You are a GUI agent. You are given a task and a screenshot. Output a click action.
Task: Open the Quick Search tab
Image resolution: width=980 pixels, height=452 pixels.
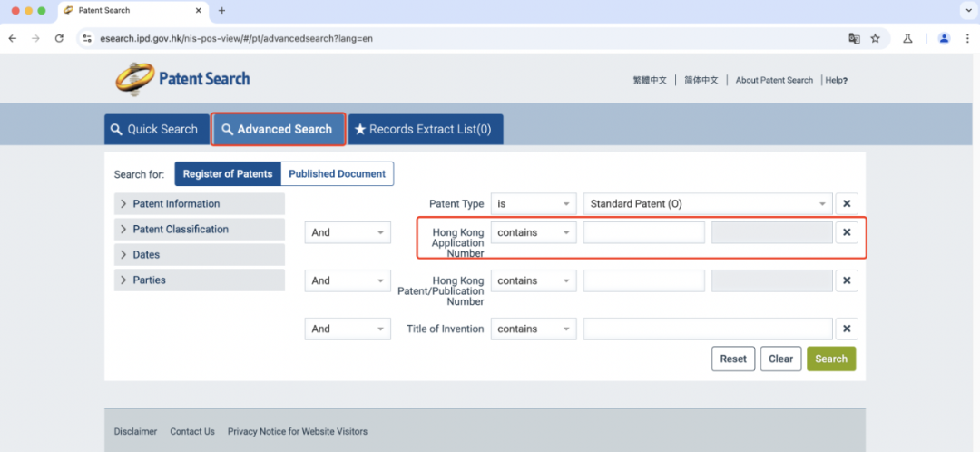154,129
